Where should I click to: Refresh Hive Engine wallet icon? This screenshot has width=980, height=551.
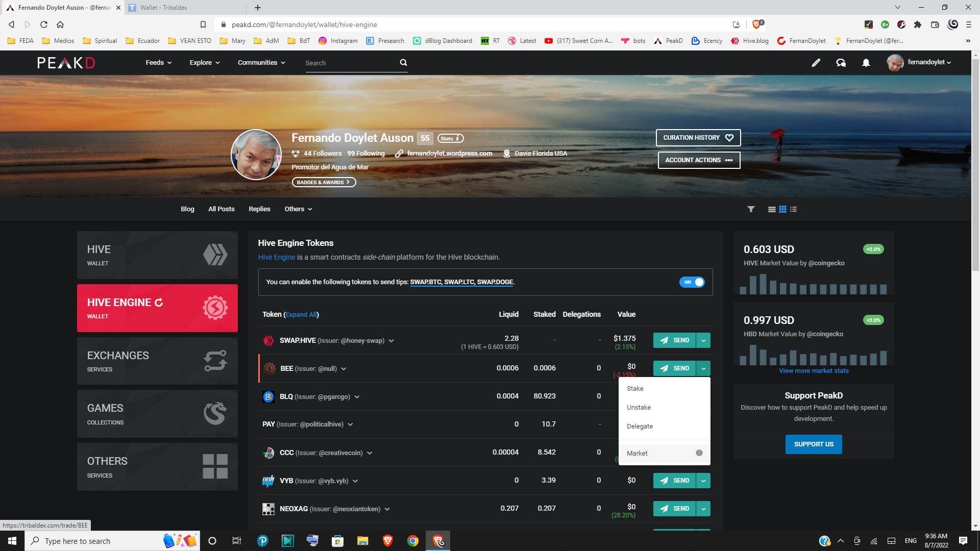click(159, 303)
